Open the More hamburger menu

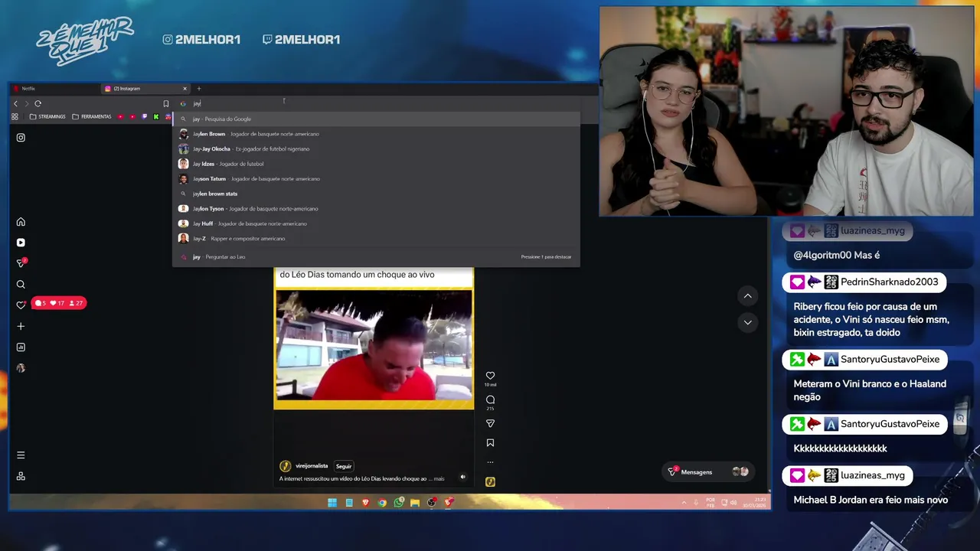coord(21,455)
